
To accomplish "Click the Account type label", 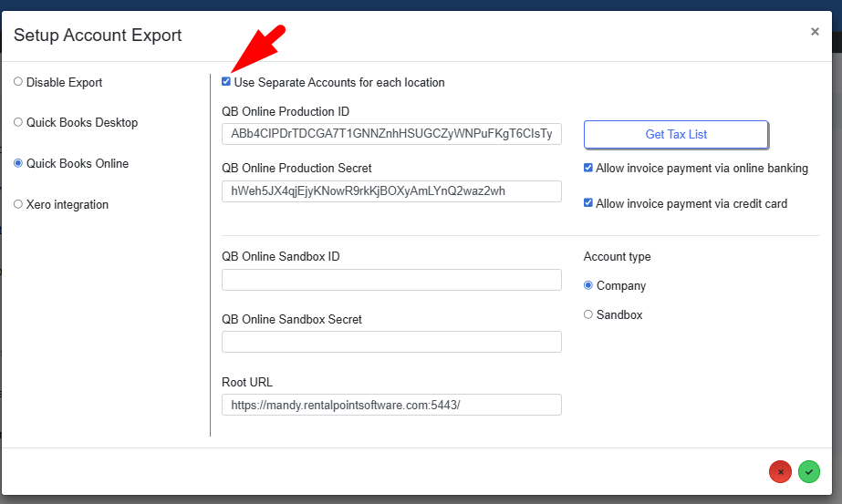I will [x=617, y=257].
